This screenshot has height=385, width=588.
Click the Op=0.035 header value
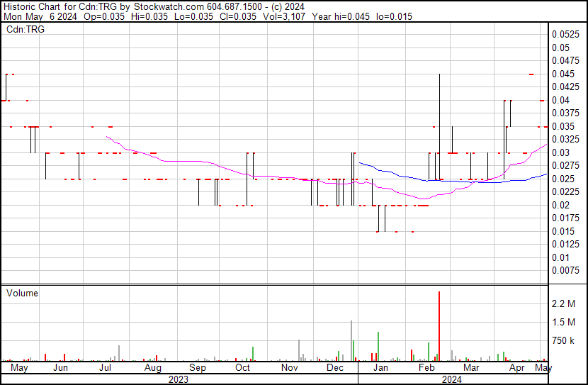click(x=104, y=16)
